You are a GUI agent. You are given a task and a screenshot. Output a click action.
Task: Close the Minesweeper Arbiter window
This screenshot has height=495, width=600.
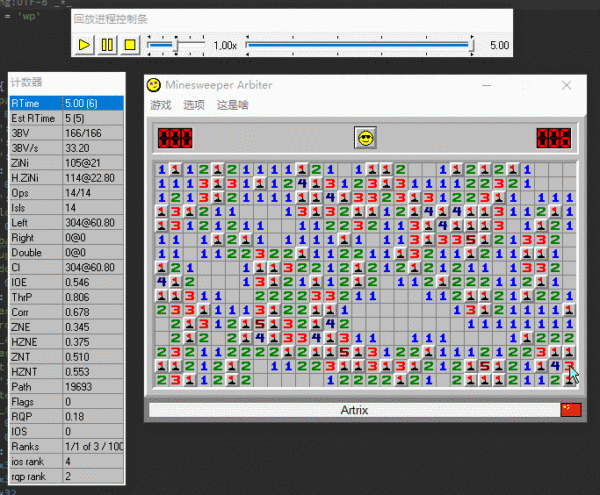[x=566, y=85]
